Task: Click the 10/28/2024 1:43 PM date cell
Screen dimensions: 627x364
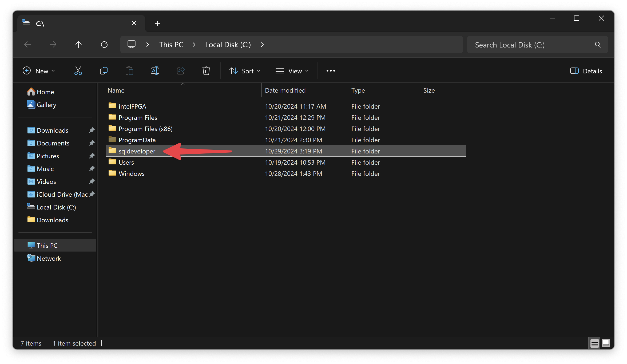Action: [x=293, y=173]
